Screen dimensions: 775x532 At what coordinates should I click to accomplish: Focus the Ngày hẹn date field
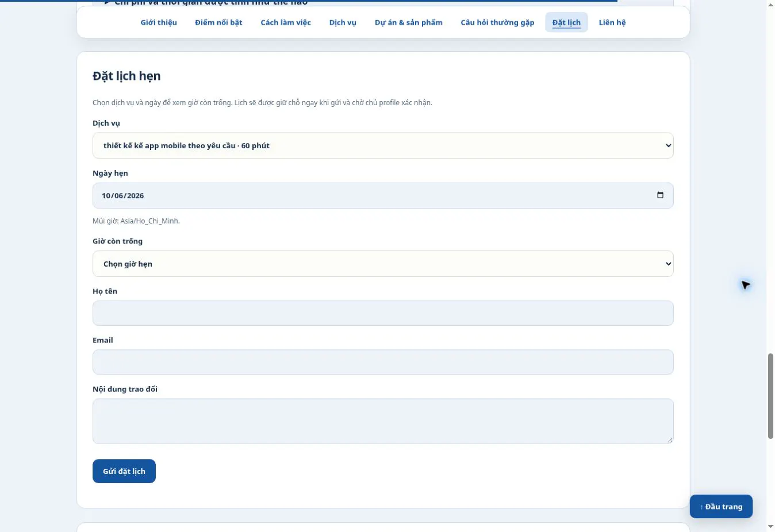coord(383,196)
